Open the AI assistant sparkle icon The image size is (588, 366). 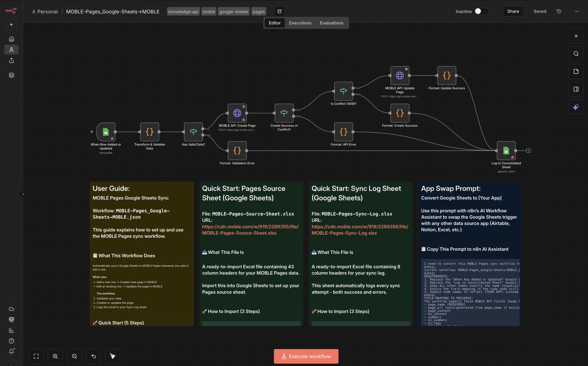coord(576,107)
